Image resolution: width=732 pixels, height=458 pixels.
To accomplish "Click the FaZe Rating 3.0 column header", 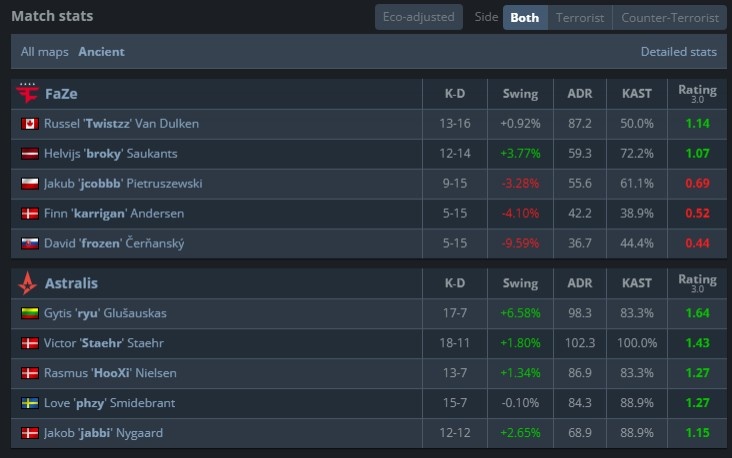I will pos(697,94).
